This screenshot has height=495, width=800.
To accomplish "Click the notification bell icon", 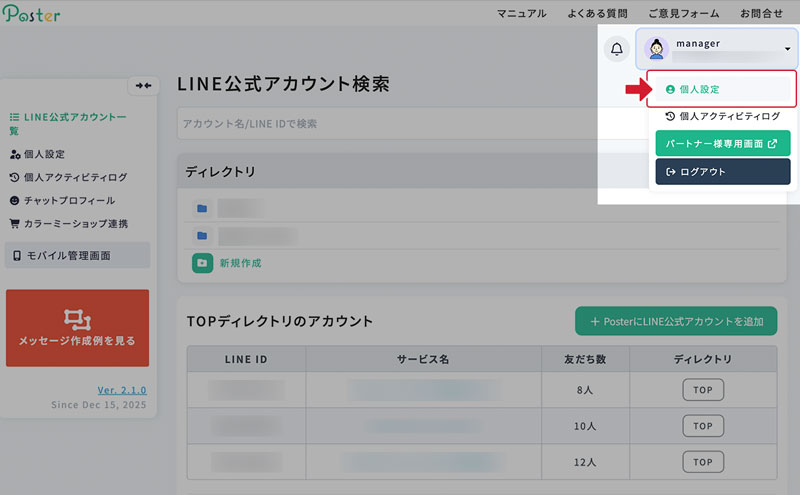I will tap(616, 49).
